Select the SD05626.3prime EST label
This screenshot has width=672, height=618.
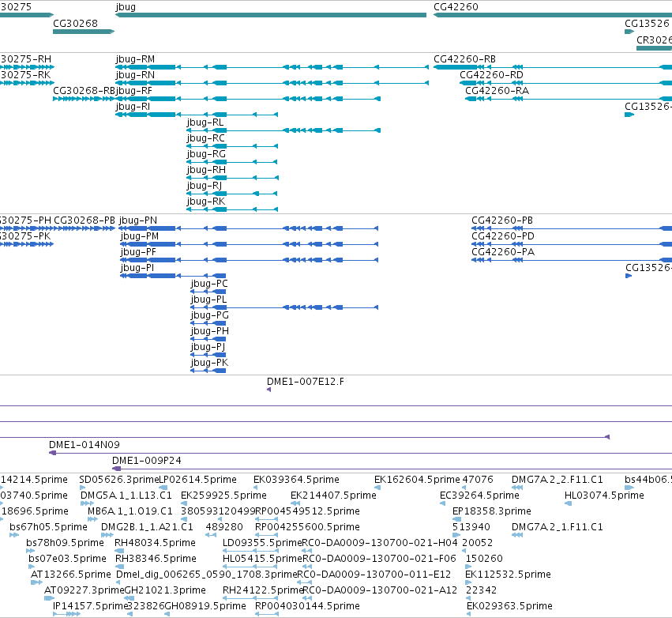[x=118, y=480]
